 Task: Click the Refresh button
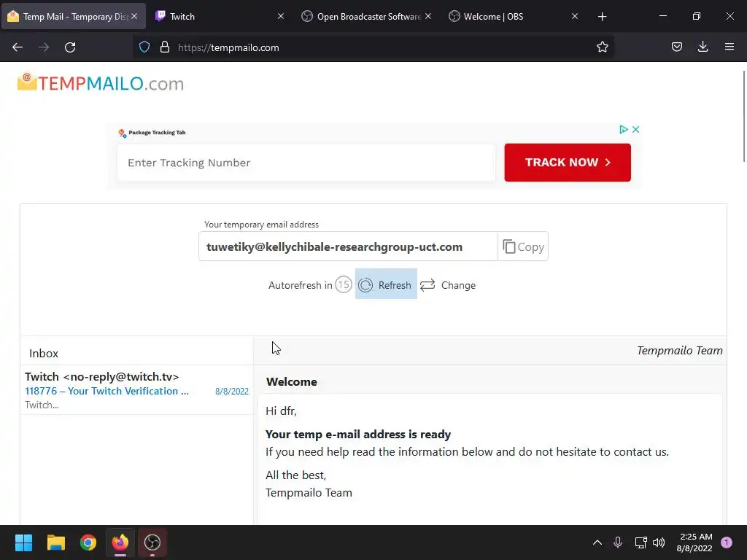386,284
